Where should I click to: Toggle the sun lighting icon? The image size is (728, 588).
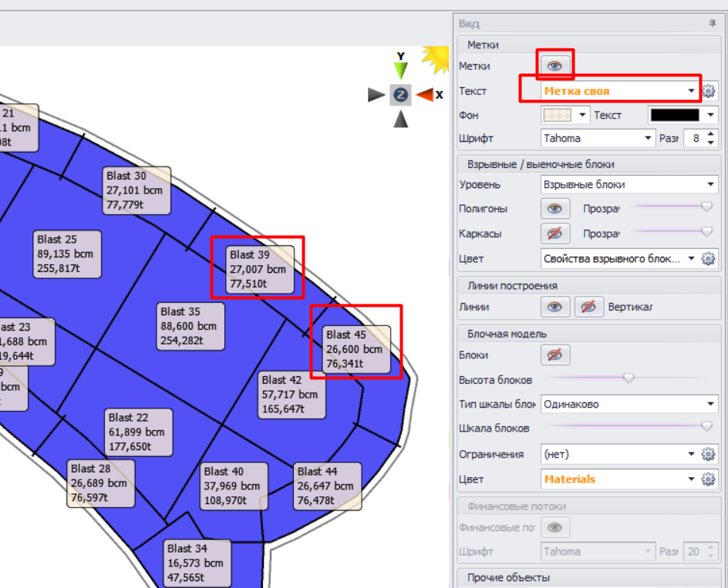436,58
